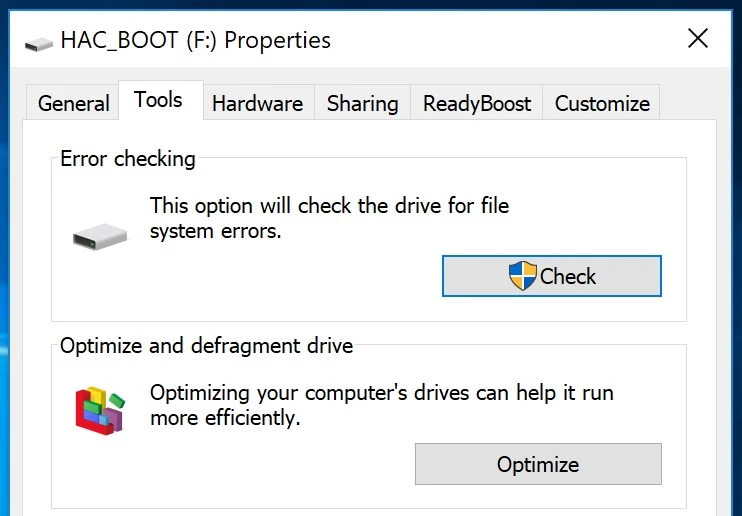The image size is (742, 516).
Task: Open the Hardware tab
Action: click(257, 103)
